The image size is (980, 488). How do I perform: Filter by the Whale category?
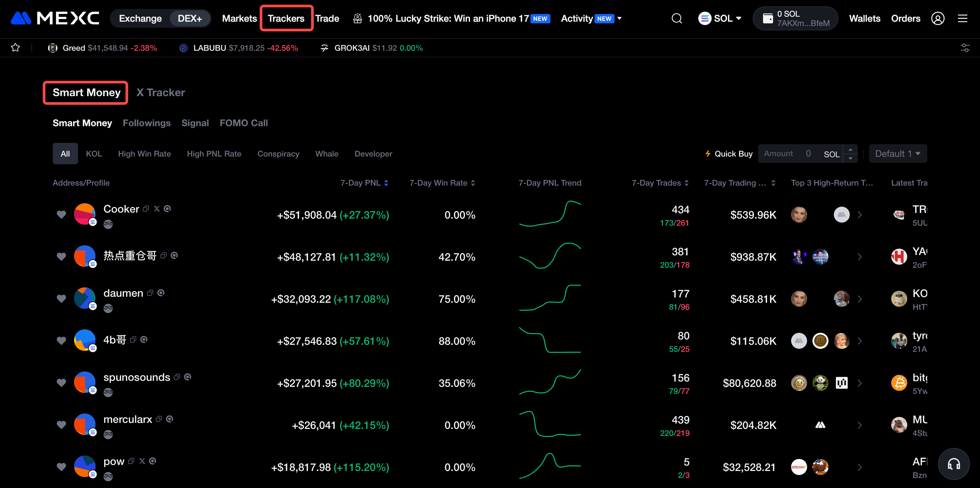pyautogui.click(x=326, y=154)
